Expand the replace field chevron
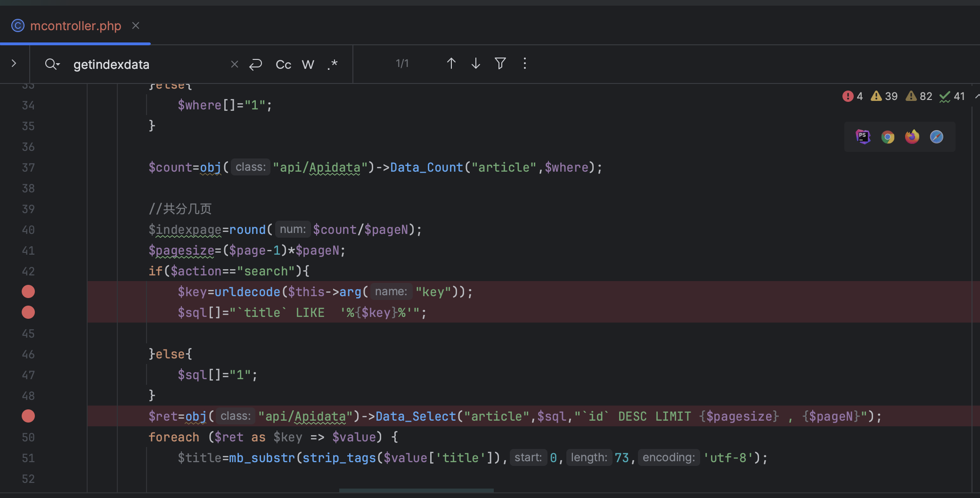The image size is (980, 498). click(x=14, y=63)
